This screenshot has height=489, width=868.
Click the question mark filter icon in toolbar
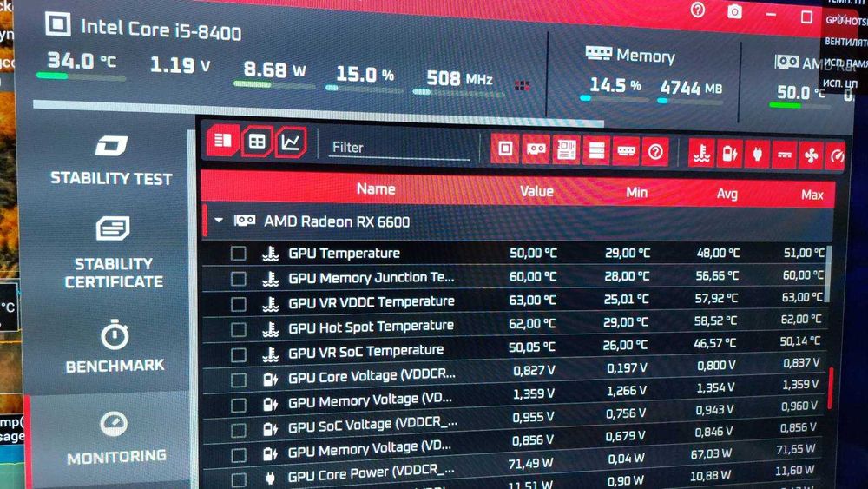pos(655,151)
